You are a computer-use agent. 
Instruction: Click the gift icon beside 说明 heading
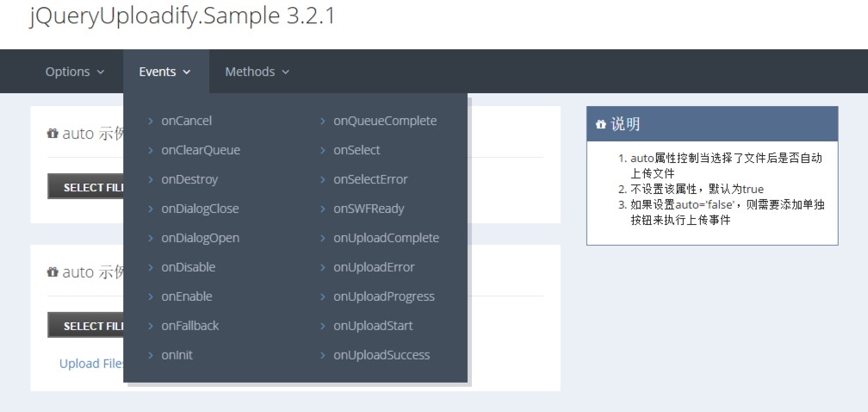(x=601, y=125)
